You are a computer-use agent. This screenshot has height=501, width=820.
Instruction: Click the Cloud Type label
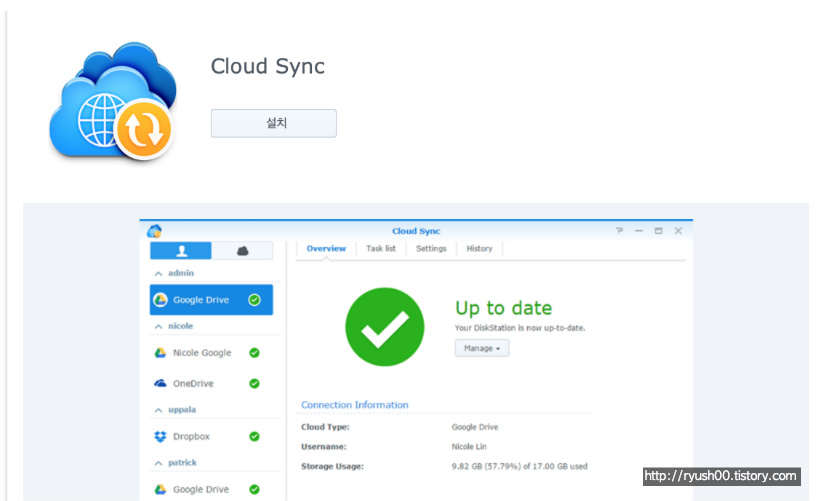tap(325, 427)
